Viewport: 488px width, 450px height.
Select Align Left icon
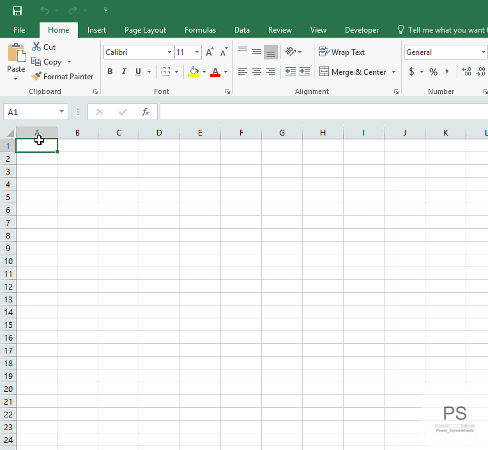coord(242,71)
